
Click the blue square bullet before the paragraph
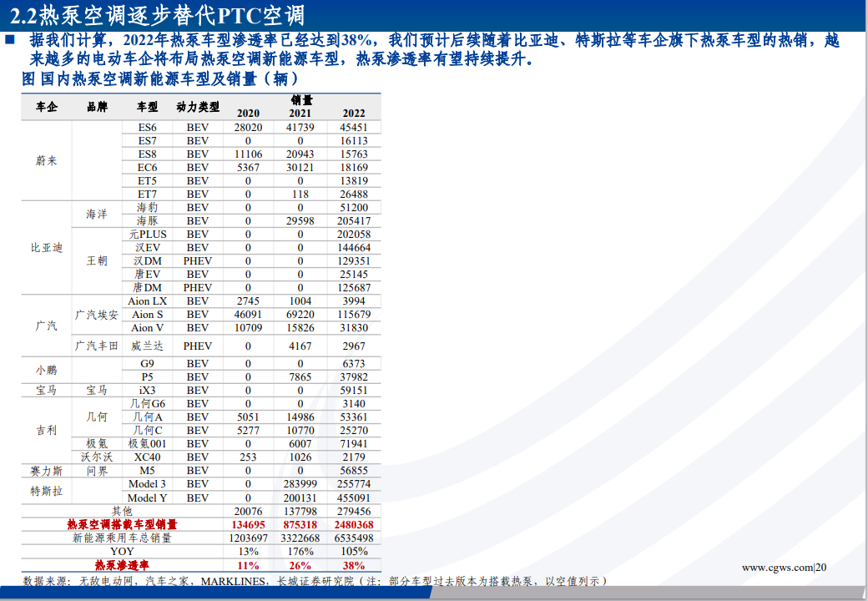pyautogui.click(x=10, y=40)
